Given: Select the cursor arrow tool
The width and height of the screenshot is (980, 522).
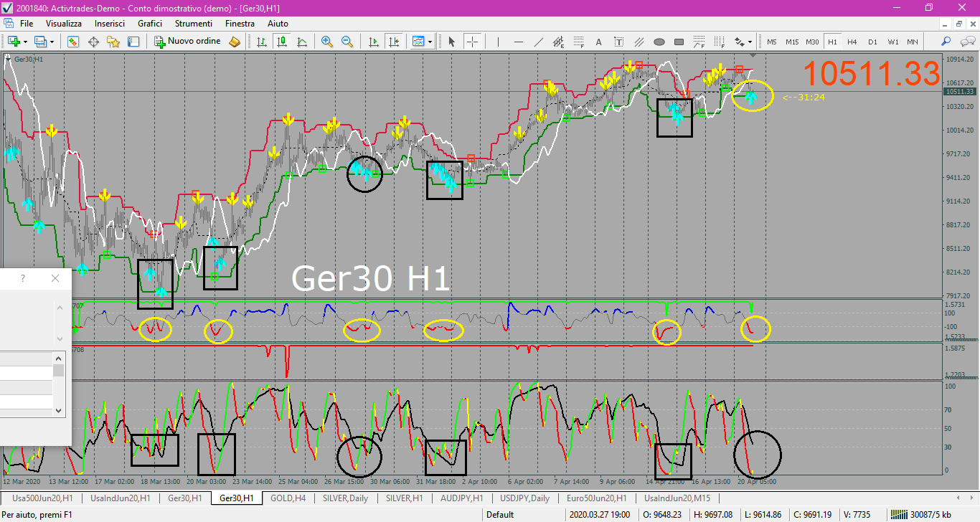Looking at the screenshot, I should [x=452, y=42].
